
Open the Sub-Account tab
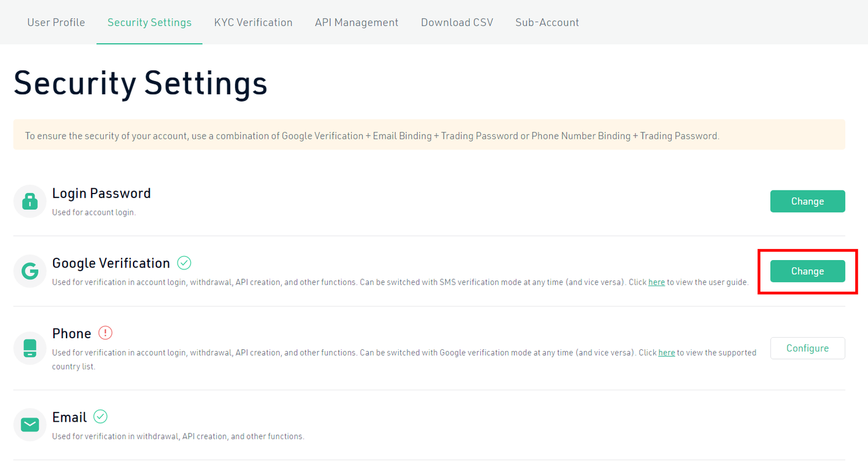point(547,23)
